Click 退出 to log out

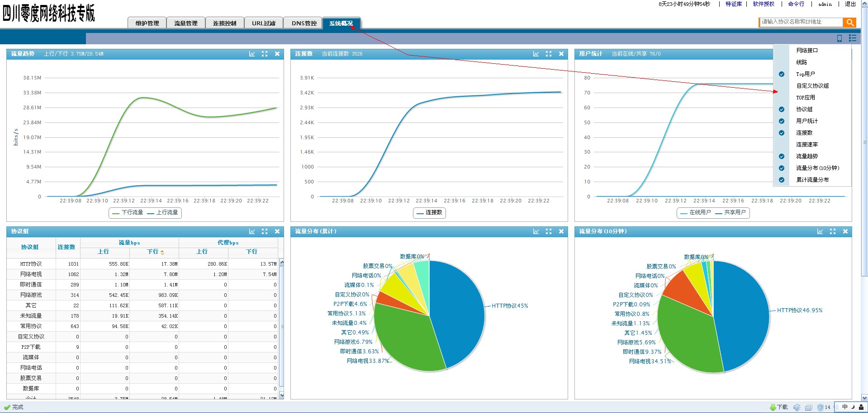850,4
